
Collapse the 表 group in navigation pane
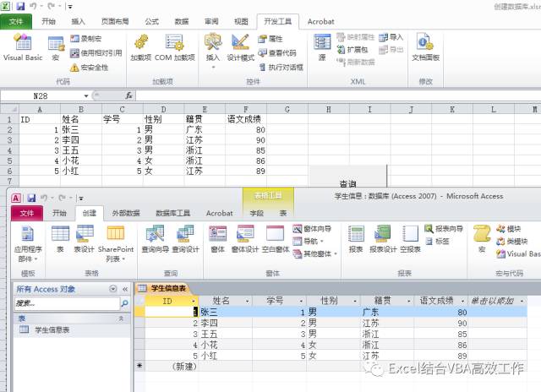click(121, 318)
